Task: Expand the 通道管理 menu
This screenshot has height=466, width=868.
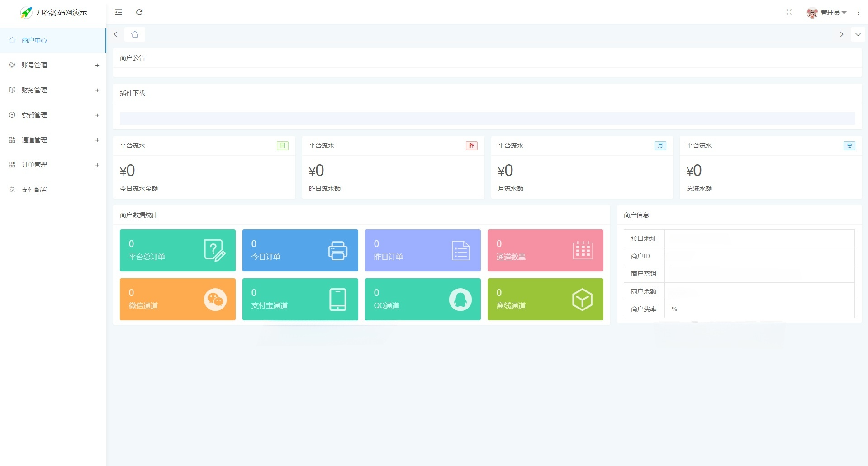Action: 34,140
